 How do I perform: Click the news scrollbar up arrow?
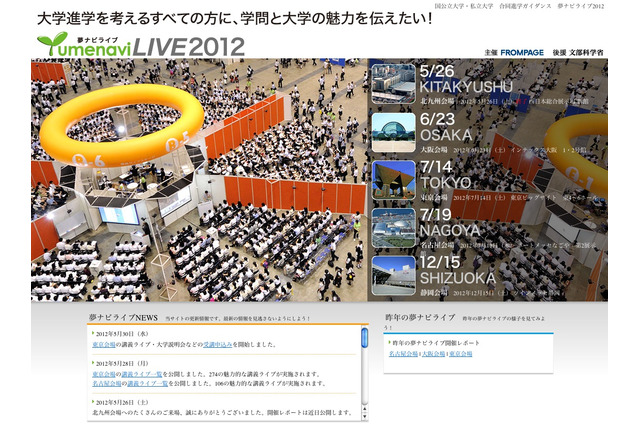point(364,409)
